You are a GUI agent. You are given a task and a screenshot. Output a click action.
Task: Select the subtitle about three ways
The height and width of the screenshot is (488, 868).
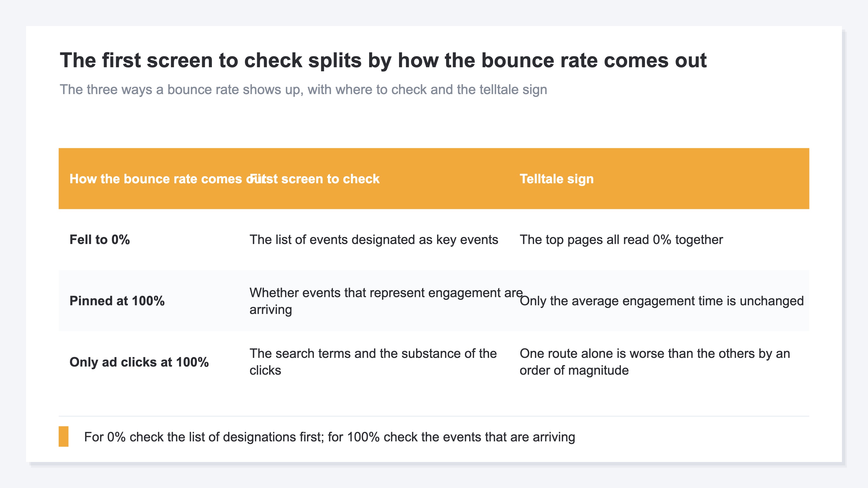303,89
